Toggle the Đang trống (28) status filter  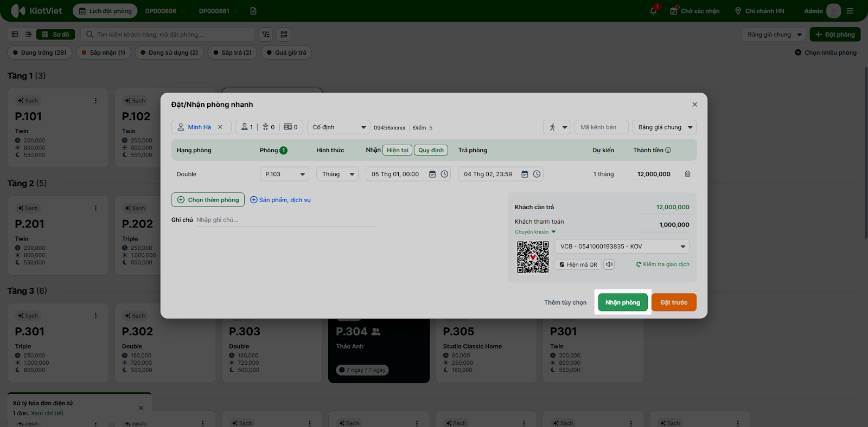pyautogui.click(x=40, y=53)
